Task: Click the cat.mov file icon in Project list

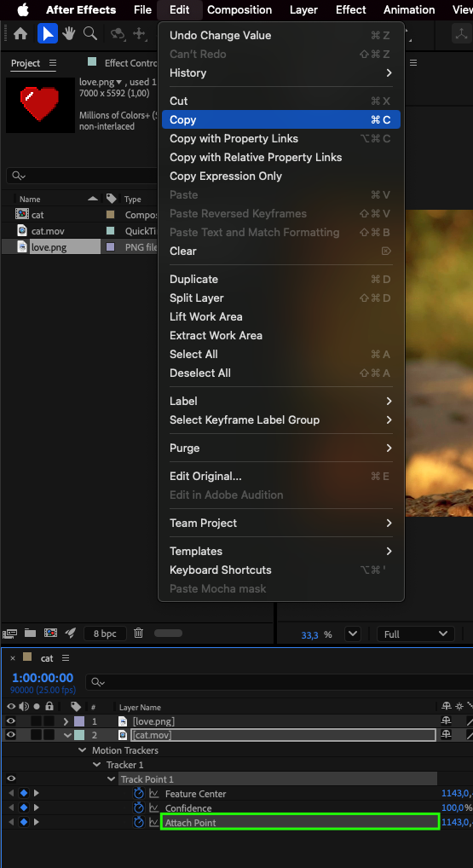Action: [22, 230]
